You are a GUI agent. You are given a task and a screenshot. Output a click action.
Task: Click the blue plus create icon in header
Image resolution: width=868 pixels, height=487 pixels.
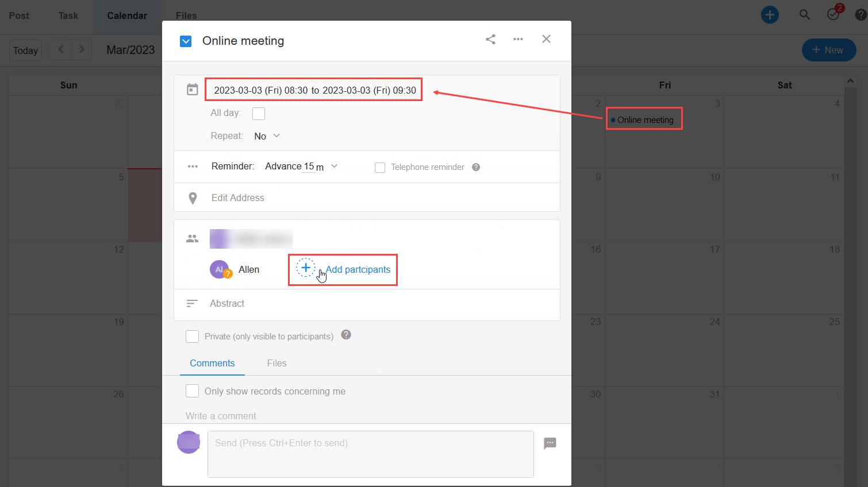(770, 15)
